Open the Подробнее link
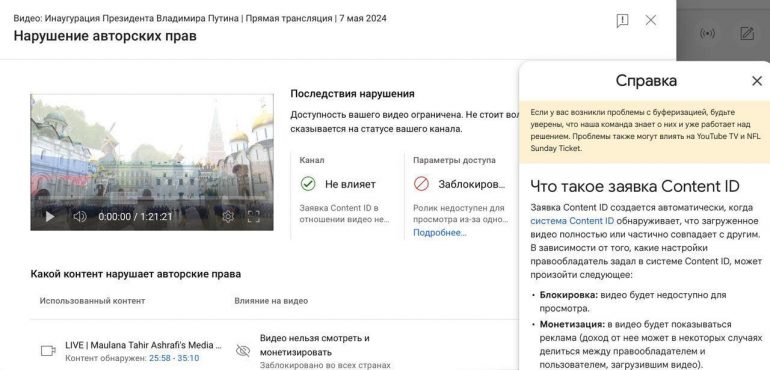This screenshot has height=370, width=770. [440, 232]
